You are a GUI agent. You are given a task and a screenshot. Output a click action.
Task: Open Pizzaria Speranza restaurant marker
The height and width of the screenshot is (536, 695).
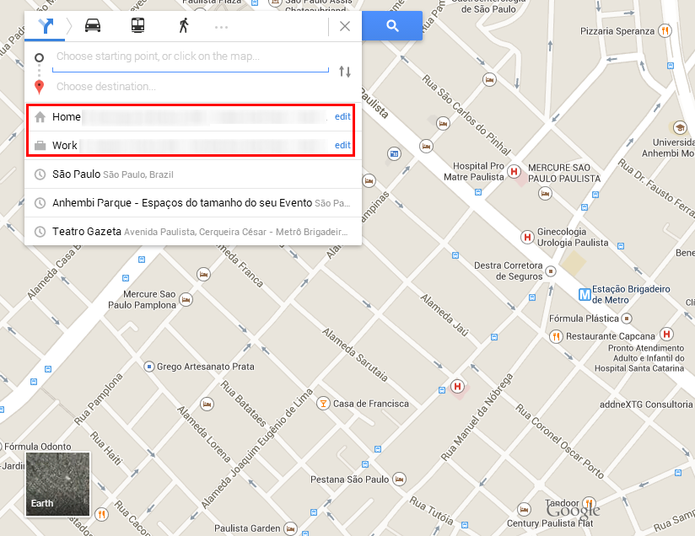pyautogui.click(x=664, y=31)
